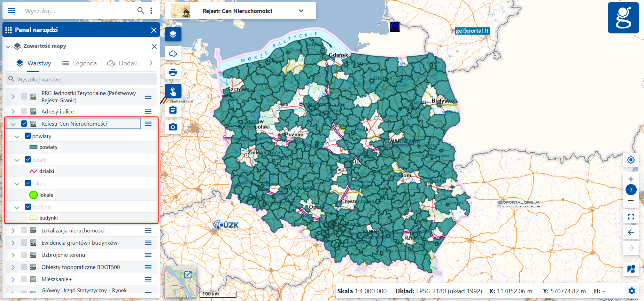Go back to previous map view
Image resolution: width=644 pixels, height=301 pixels.
pyautogui.click(x=631, y=232)
